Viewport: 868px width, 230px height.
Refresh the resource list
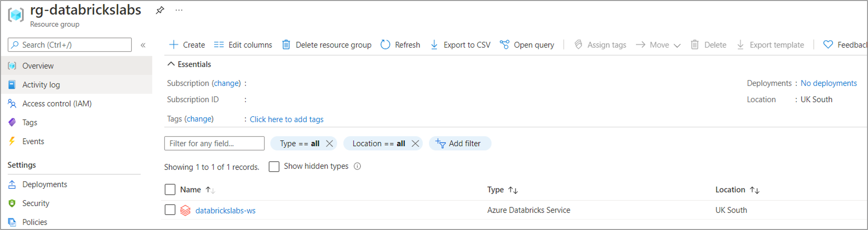(x=400, y=45)
